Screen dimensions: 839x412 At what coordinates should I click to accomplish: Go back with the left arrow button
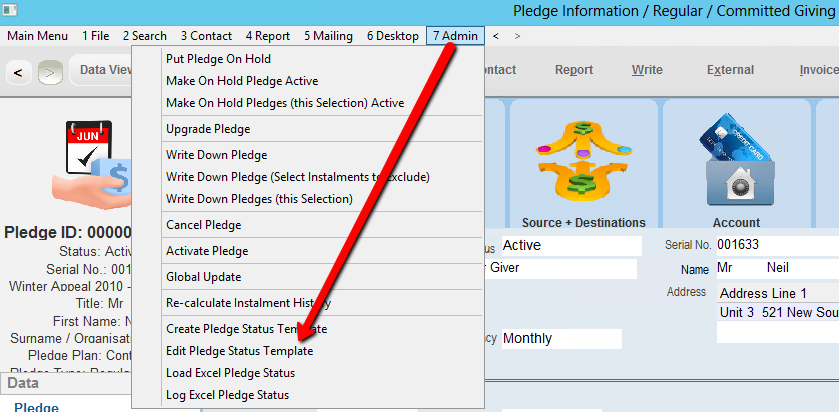(18, 72)
